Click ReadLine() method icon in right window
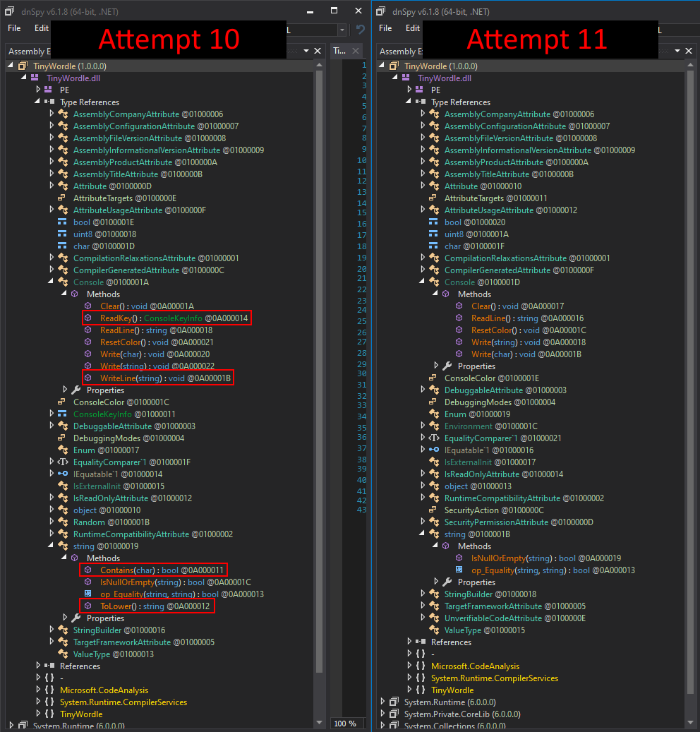Screen dimensions: 700x732 459,318
